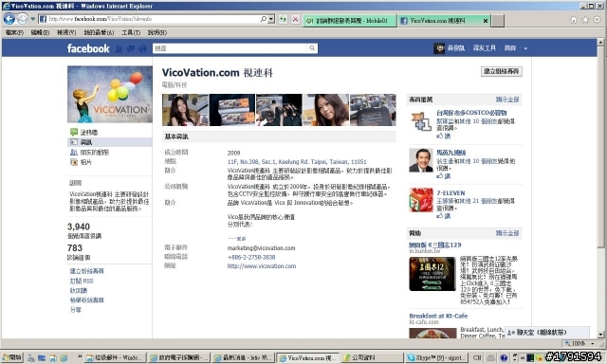Click the VicoVation page profile image
The height and width of the screenshot is (364, 607).
[x=110, y=95]
